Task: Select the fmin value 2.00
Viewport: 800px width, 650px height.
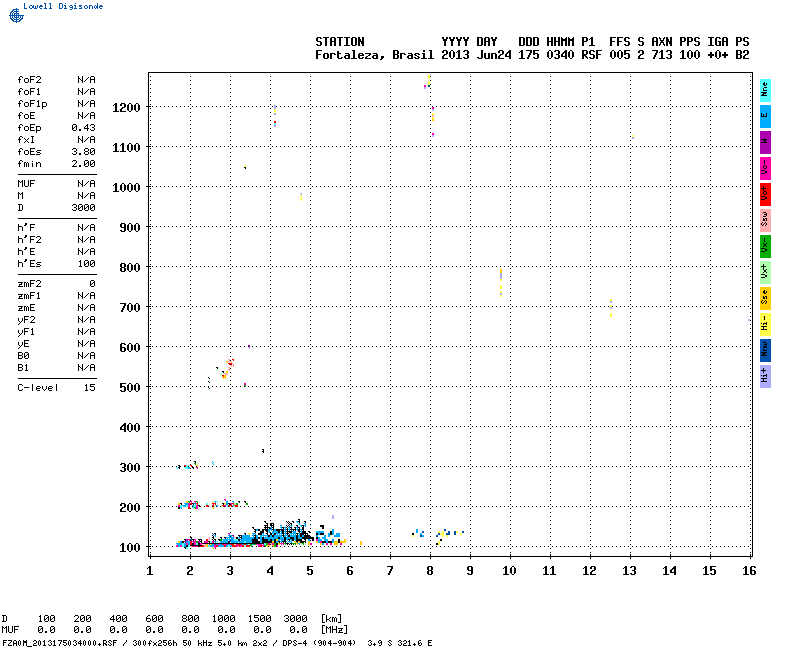Action: 83,163
